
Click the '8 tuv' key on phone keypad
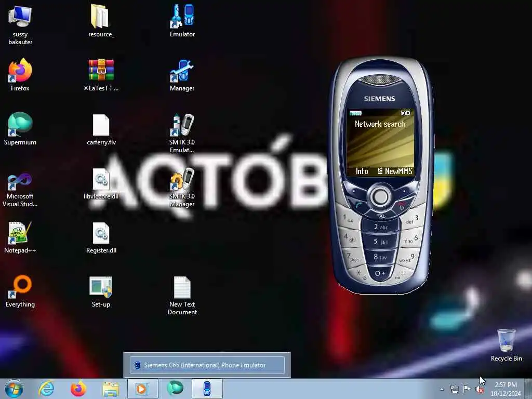point(380,257)
